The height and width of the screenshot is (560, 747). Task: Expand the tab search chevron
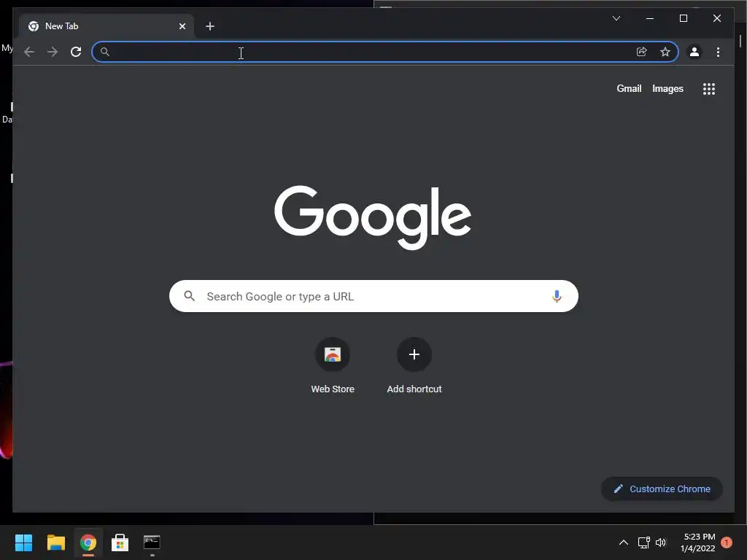pyautogui.click(x=616, y=18)
